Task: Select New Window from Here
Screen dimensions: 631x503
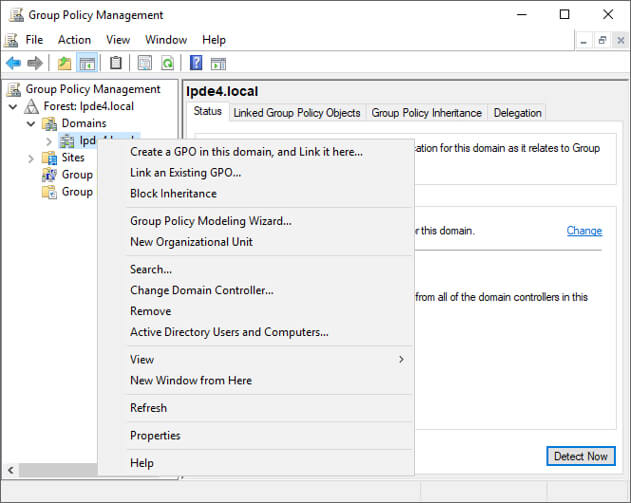Action: tap(256, 380)
